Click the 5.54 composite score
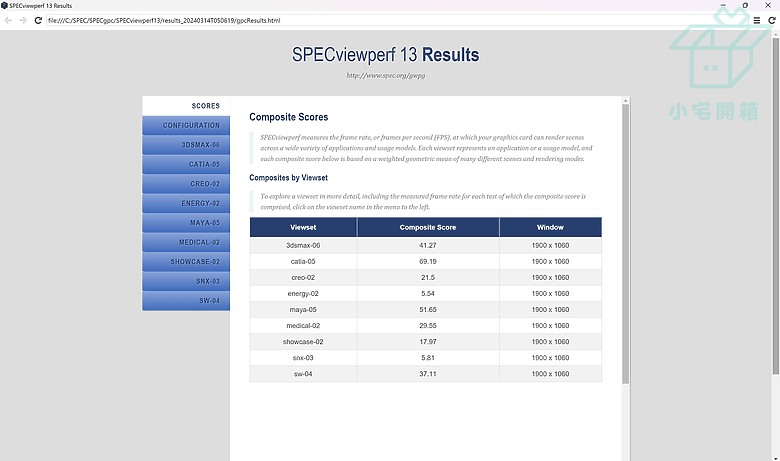 click(x=428, y=293)
